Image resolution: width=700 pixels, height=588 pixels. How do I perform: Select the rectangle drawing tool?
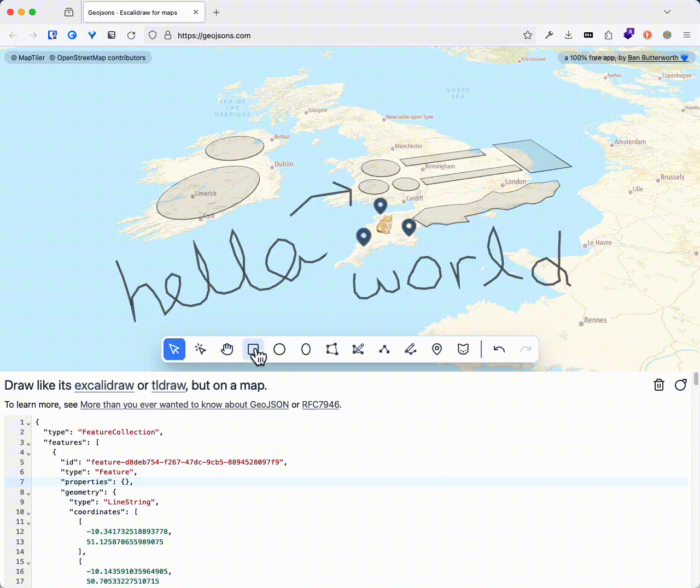[x=253, y=349]
